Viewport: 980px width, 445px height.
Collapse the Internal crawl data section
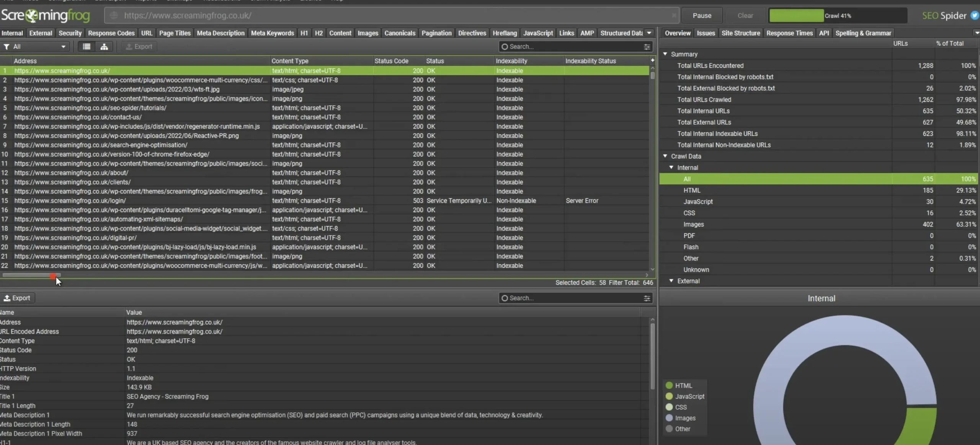click(x=672, y=168)
